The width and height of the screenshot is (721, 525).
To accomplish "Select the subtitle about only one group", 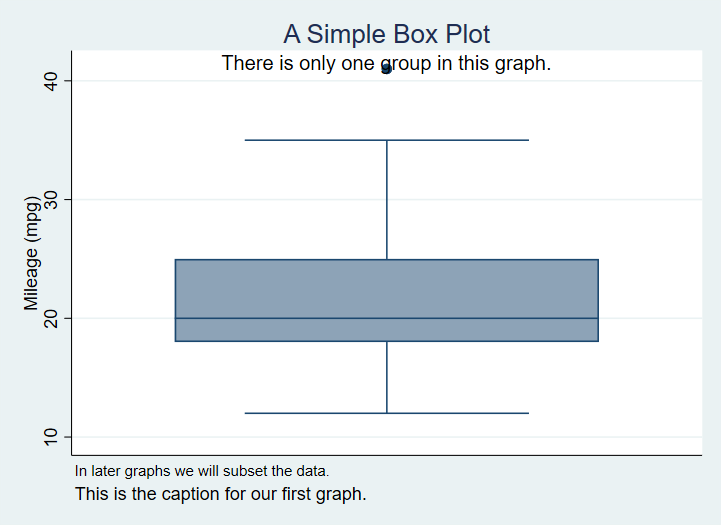I will (386, 63).
